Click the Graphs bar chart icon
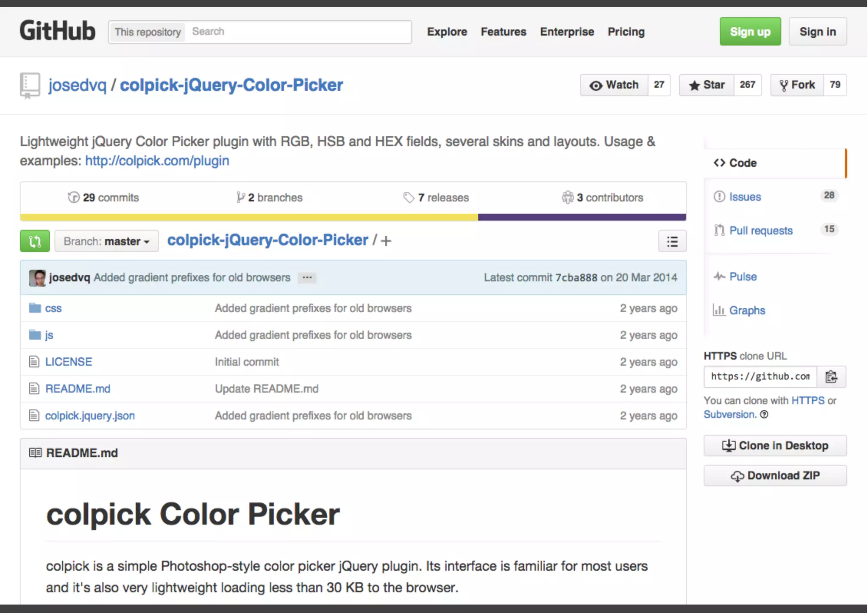 pyautogui.click(x=719, y=310)
